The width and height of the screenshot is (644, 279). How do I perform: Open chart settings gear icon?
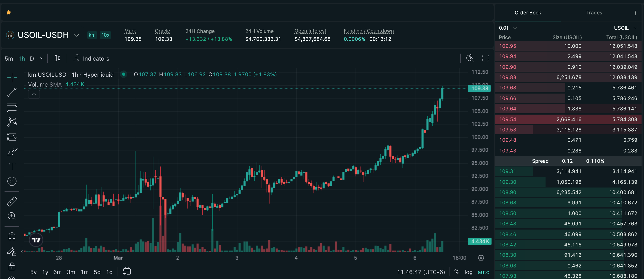point(481,258)
